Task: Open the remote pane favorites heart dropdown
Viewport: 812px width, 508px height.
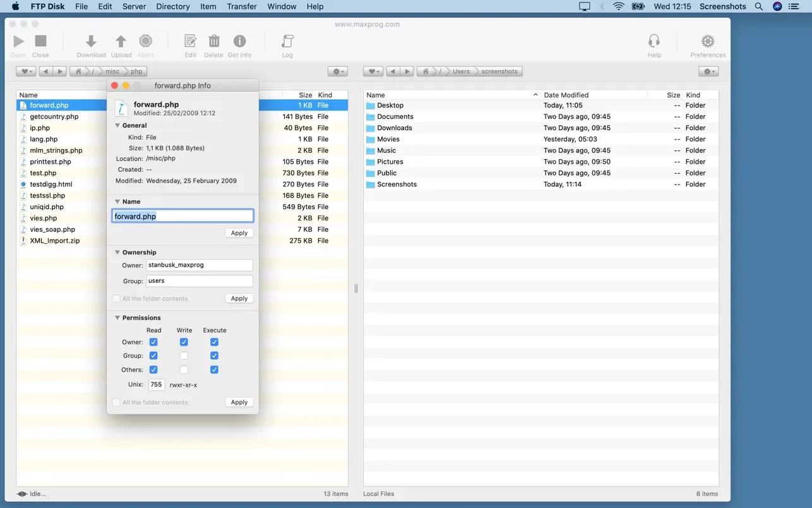Action: (x=26, y=71)
